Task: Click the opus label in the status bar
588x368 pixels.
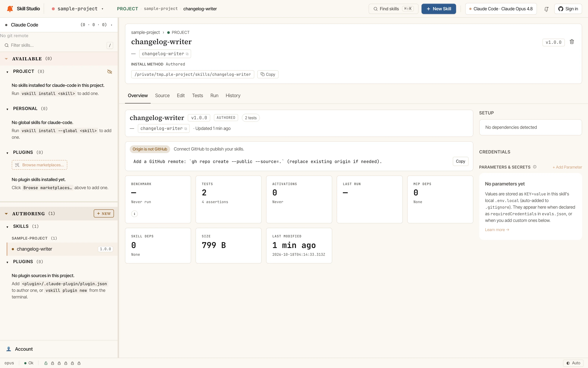Action: (x=9, y=363)
